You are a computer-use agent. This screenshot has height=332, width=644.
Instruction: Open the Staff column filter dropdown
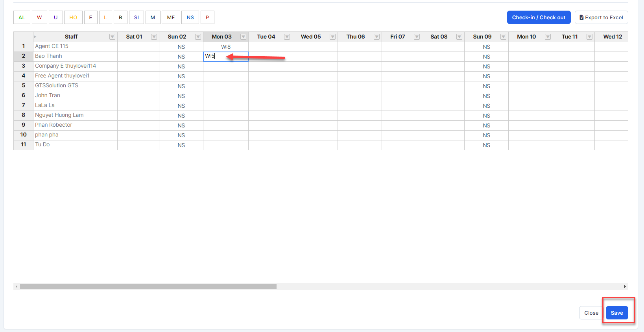click(112, 37)
